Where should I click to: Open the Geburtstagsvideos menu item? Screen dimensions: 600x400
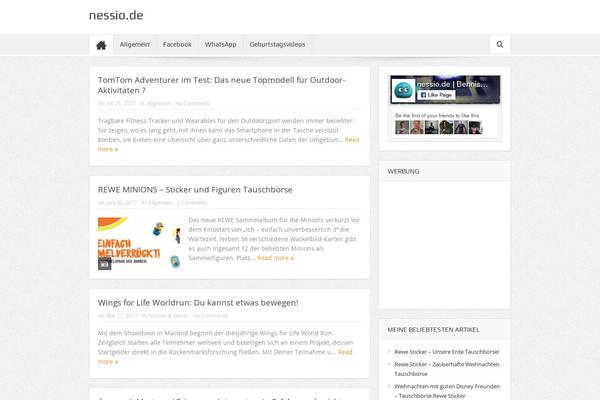click(x=277, y=44)
